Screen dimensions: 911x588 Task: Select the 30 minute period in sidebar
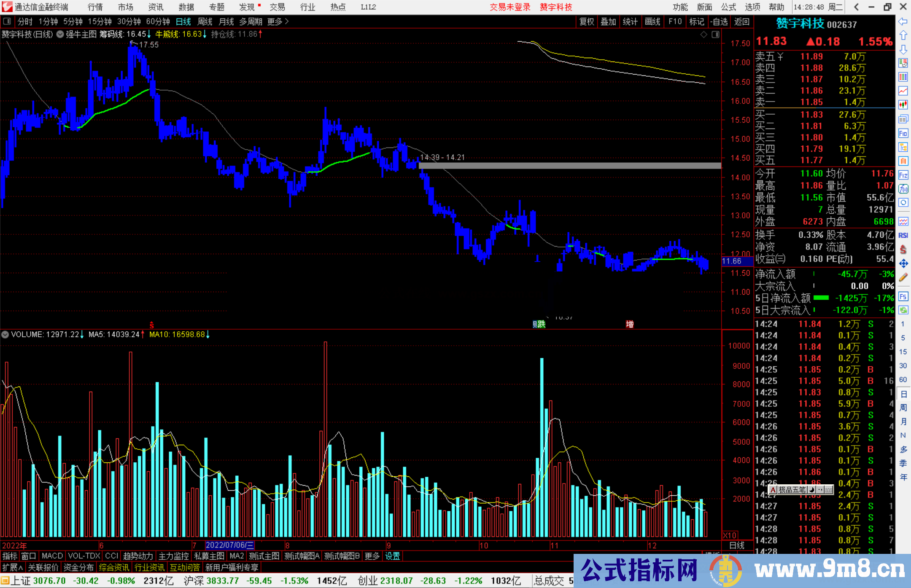903,366
